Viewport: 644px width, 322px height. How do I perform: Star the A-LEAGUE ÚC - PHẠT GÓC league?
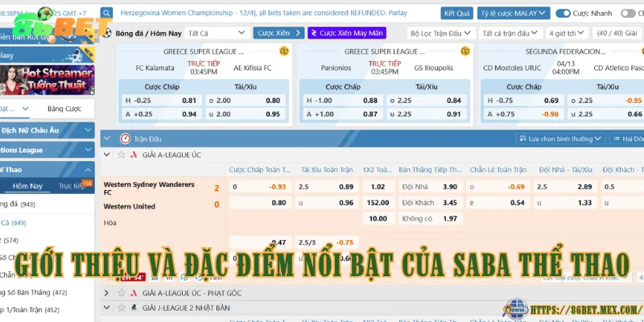tap(122, 293)
